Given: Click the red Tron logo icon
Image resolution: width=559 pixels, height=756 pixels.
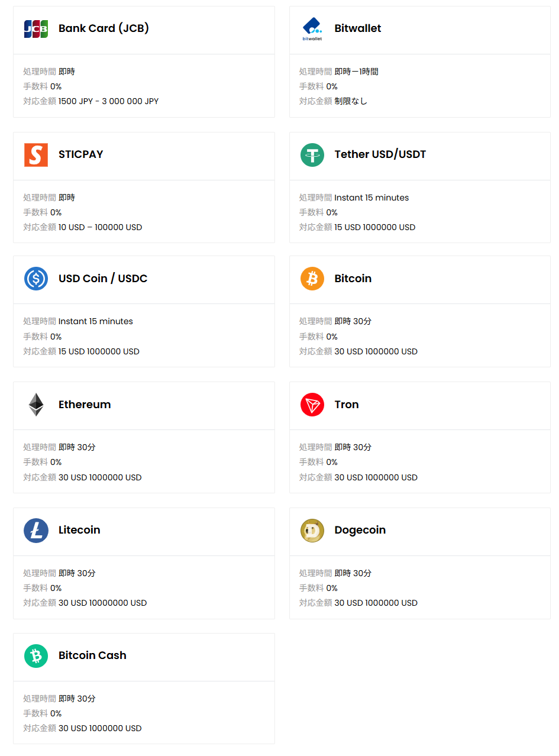Looking at the screenshot, I should (312, 405).
